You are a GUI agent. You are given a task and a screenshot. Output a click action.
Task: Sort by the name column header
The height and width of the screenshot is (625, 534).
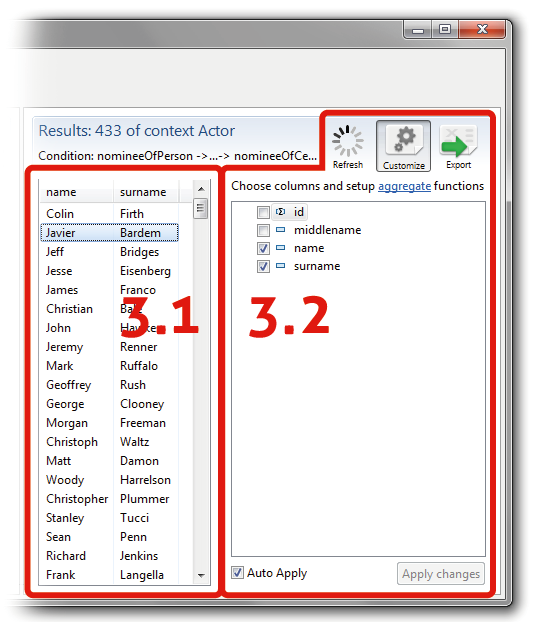77,192
